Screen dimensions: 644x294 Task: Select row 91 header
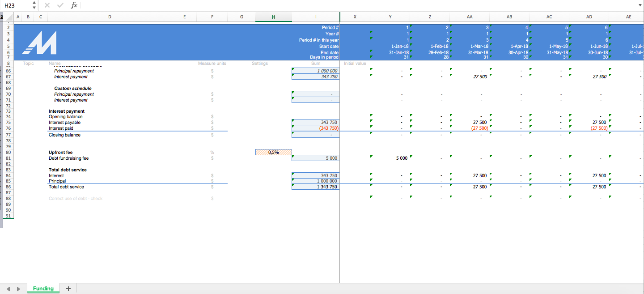(x=8, y=216)
